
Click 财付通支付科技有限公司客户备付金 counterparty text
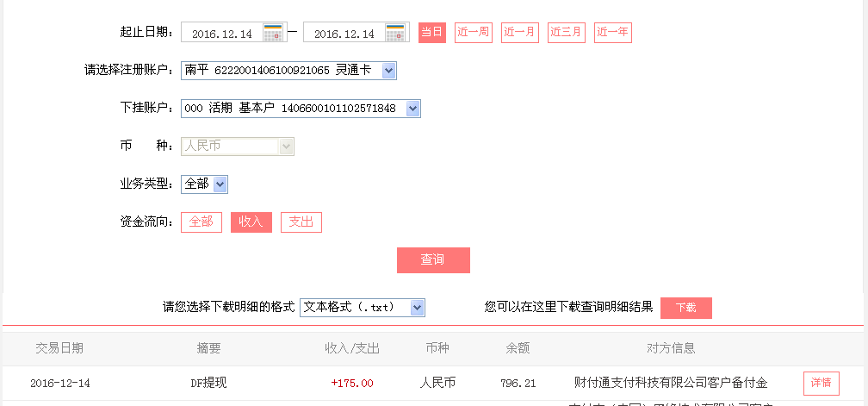coord(671,384)
